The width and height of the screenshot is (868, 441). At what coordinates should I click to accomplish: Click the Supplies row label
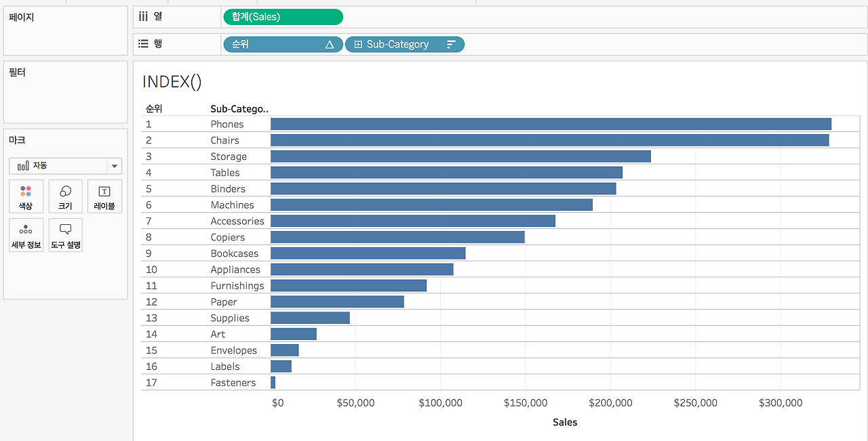[x=230, y=318]
